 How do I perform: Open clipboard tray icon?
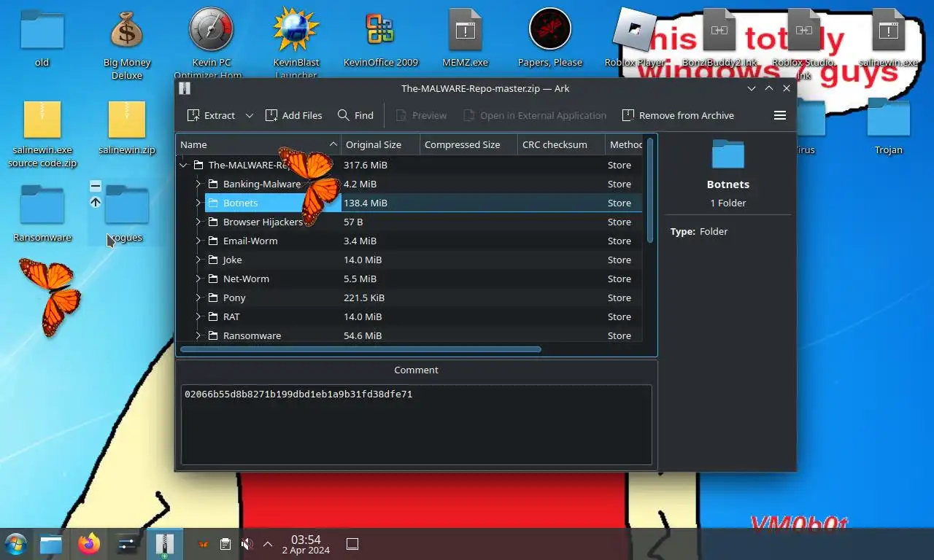[225, 544]
